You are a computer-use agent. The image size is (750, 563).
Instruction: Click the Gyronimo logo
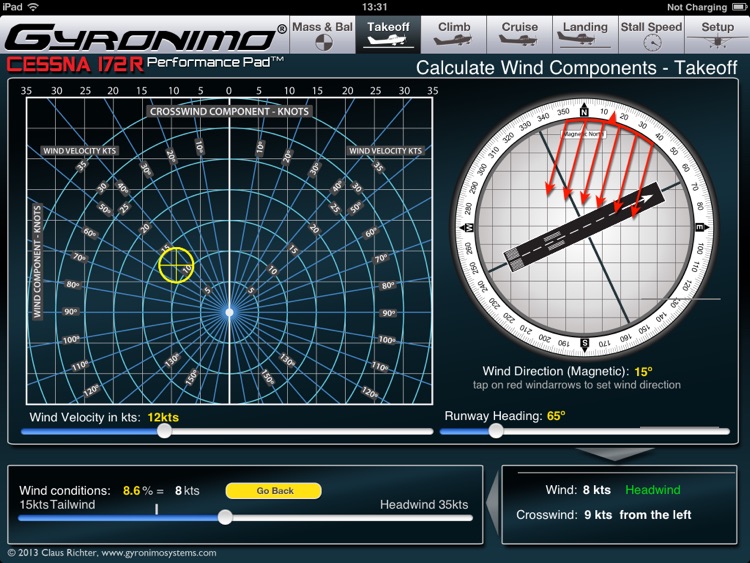tap(145, 37)
